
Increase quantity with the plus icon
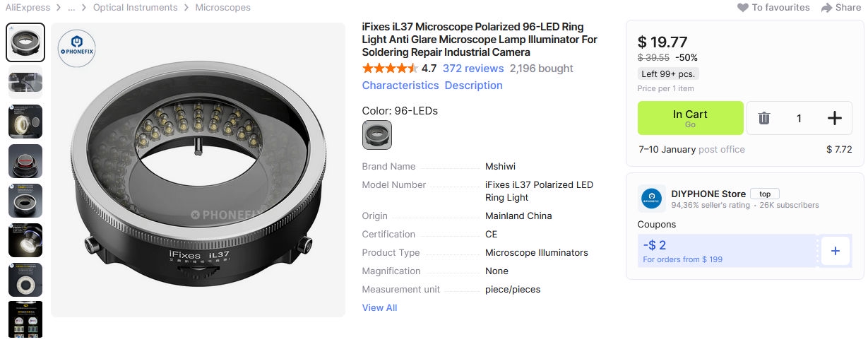pyautogui.click(x=834, y=118)
